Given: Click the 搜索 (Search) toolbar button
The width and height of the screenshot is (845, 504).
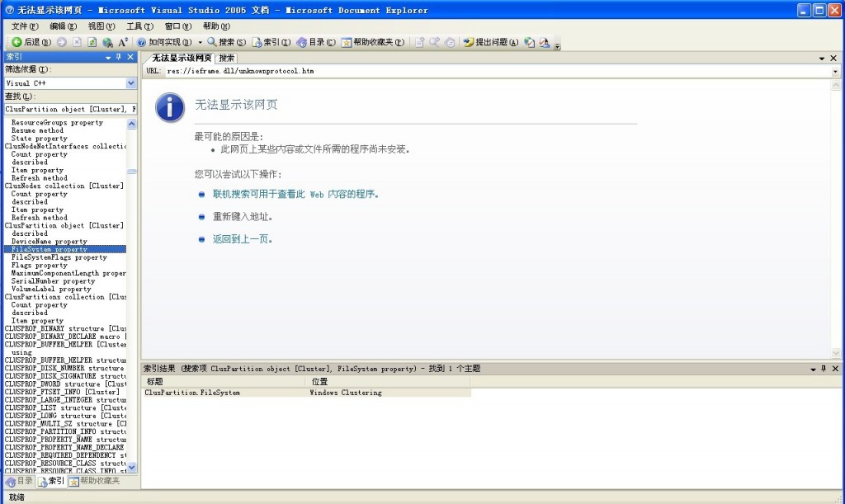Looking at the screenshot, I should [x=226, y=42].
